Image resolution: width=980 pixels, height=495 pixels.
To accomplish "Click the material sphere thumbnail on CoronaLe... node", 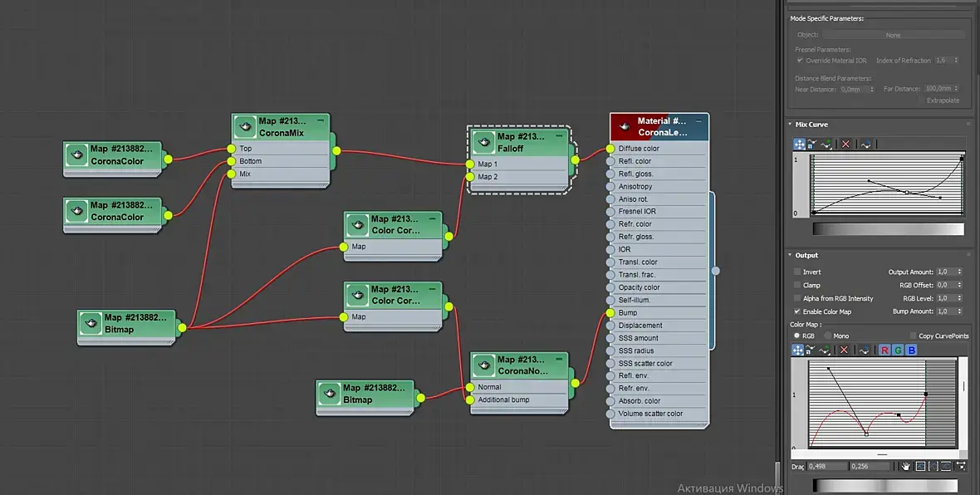I will (x=624, y=127).
